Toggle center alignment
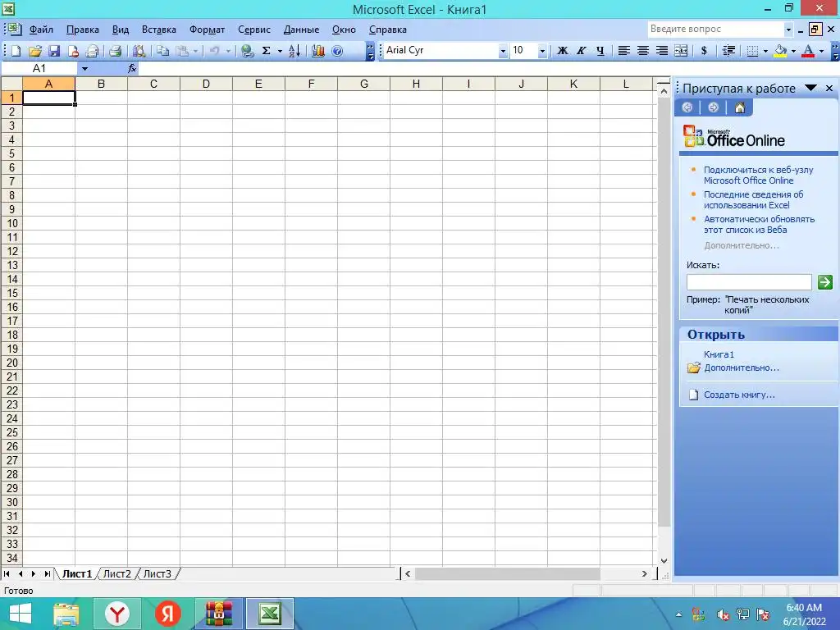The height and width of the screenshot is (630, 840). [643, 50]
